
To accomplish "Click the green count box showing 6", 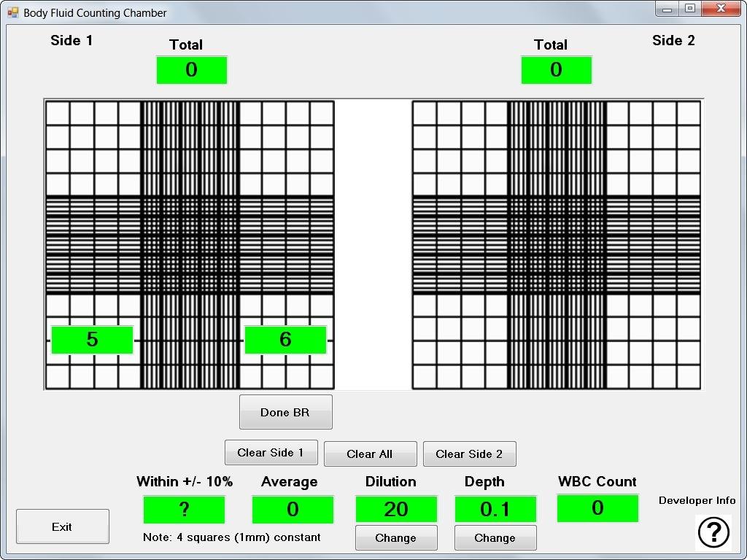I will click(285, 340).
